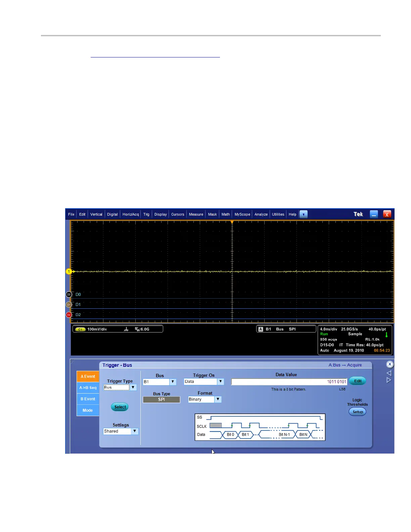Click the Run status text
Screen dimensions: 411x532
(324, 334)
